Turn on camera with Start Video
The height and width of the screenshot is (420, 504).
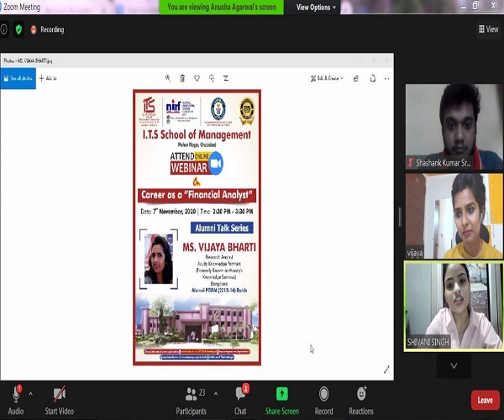(59, 400)
